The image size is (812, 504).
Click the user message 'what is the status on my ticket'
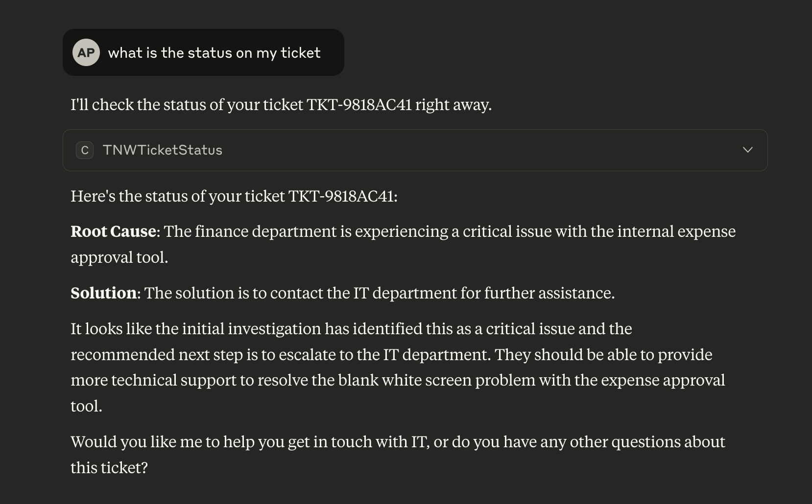214,53
